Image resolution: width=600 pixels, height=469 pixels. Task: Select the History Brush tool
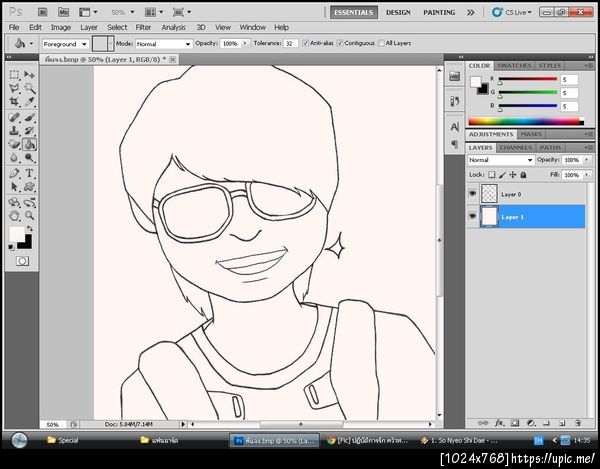(29, 131)
